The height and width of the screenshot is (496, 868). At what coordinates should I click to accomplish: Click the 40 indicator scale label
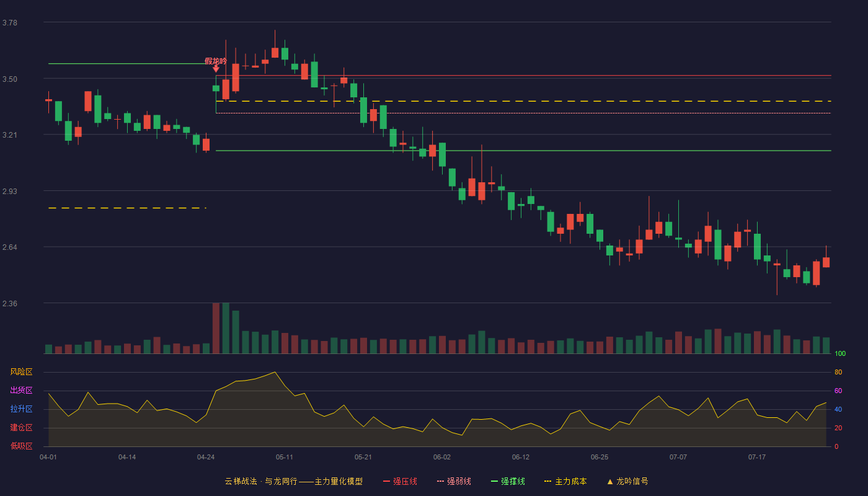pos(838,409)
